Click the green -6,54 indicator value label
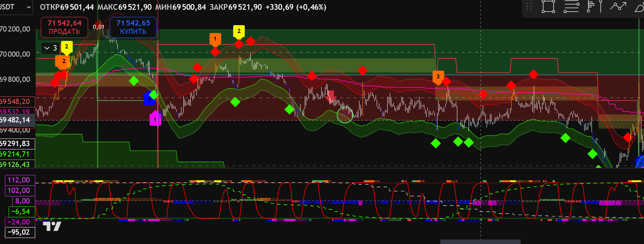644x244 pixels. (20, 212)
